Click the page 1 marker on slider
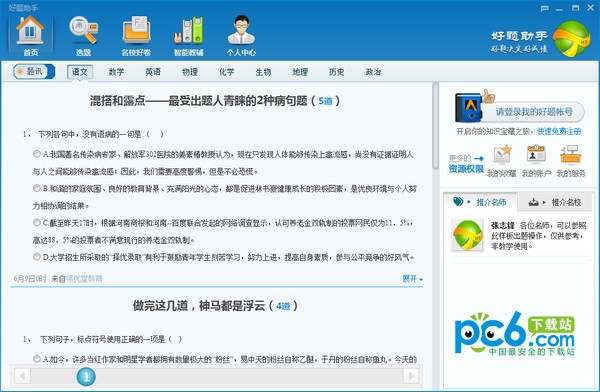This screenshot has height=392, width=600. click(86, 377)
